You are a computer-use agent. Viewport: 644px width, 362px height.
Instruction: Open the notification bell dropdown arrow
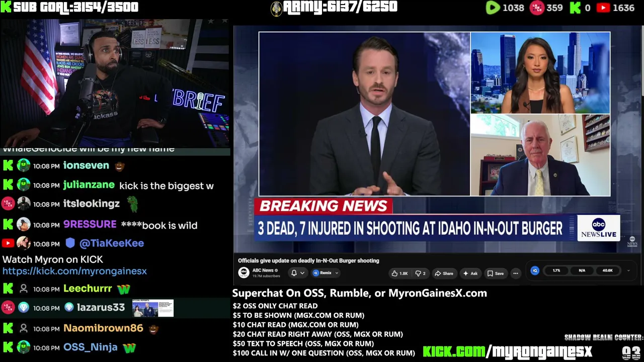click(302, 273)
